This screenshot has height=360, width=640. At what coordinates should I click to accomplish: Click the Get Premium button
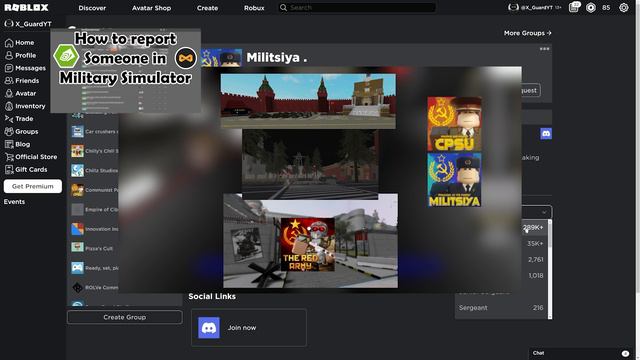pos(33,186)
